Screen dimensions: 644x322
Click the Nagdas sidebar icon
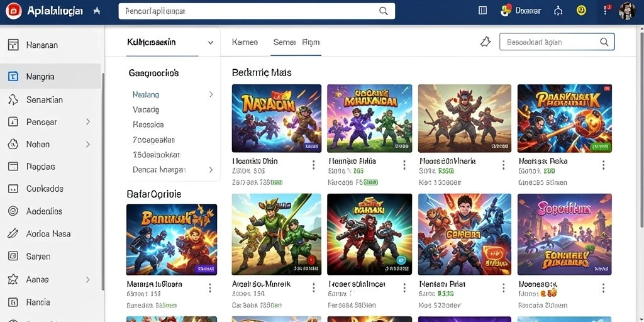[x=13, y=166]
